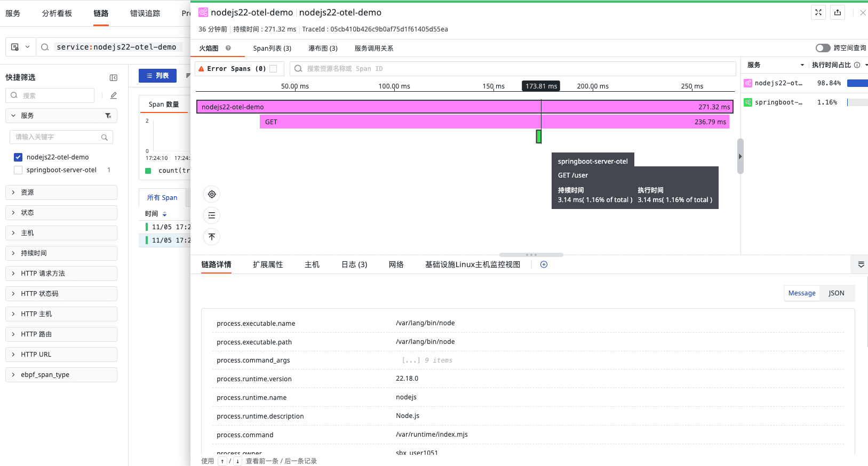The image size is (868, 466).
Task: Open flame graph help question icon
Action: pyautogui.click(x=228, y=48)
